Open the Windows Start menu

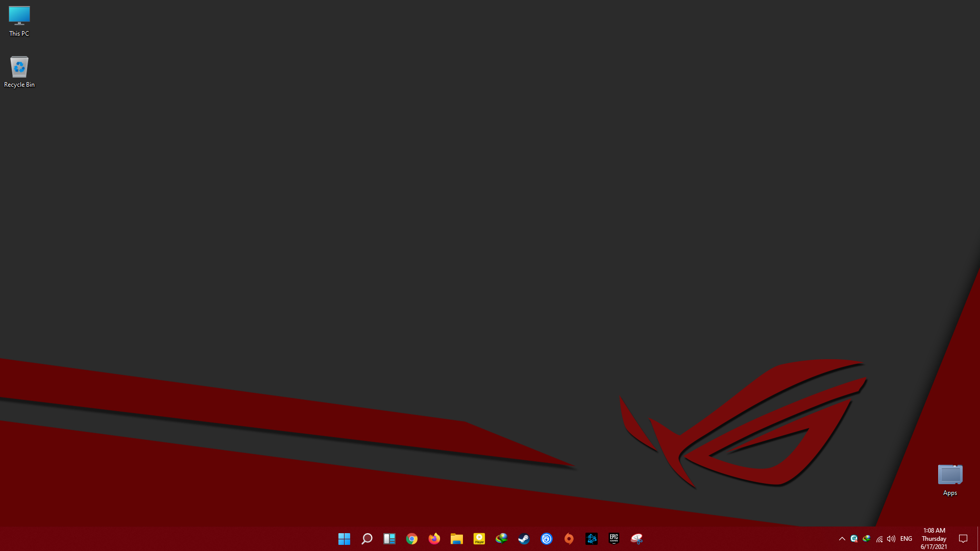pos(345,539)
